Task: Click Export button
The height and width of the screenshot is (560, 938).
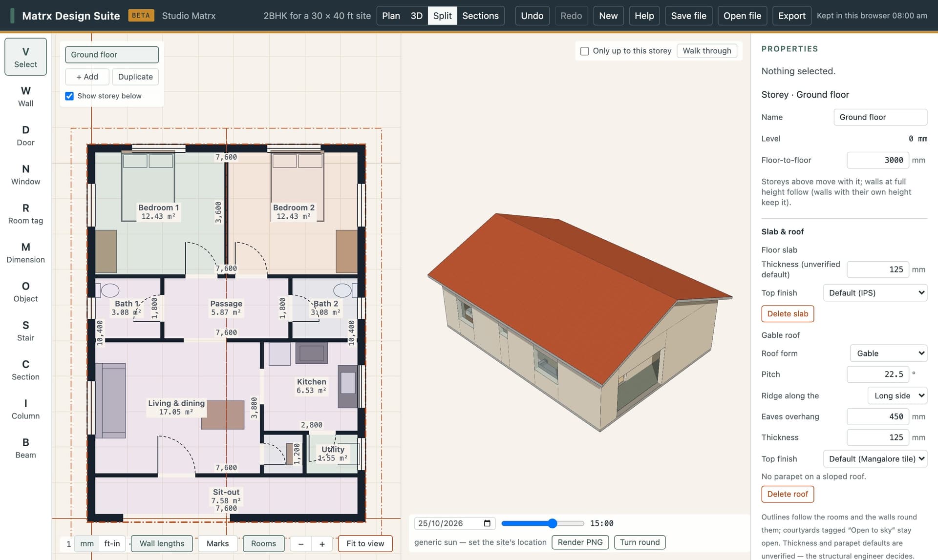Action: point(791,16)
